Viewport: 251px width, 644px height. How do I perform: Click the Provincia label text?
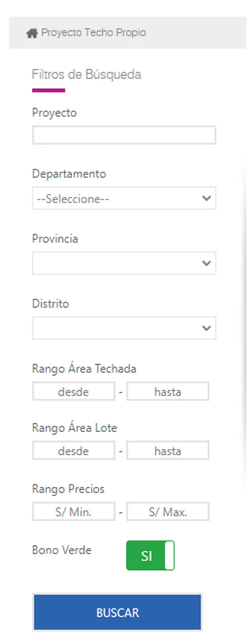point(55,239)
